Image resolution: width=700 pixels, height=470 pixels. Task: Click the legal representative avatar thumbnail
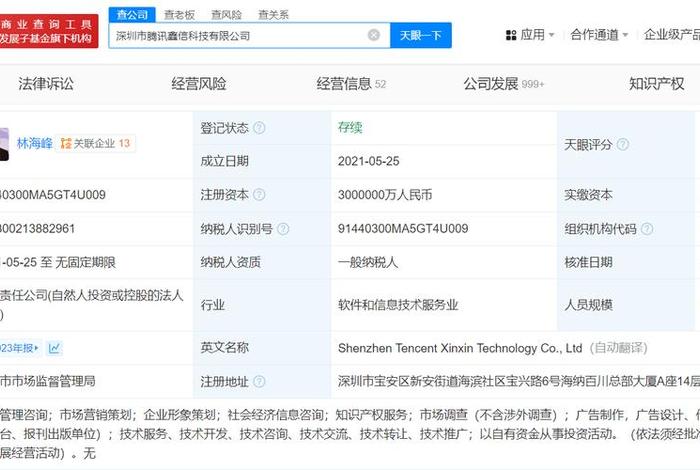click(4, 144)
